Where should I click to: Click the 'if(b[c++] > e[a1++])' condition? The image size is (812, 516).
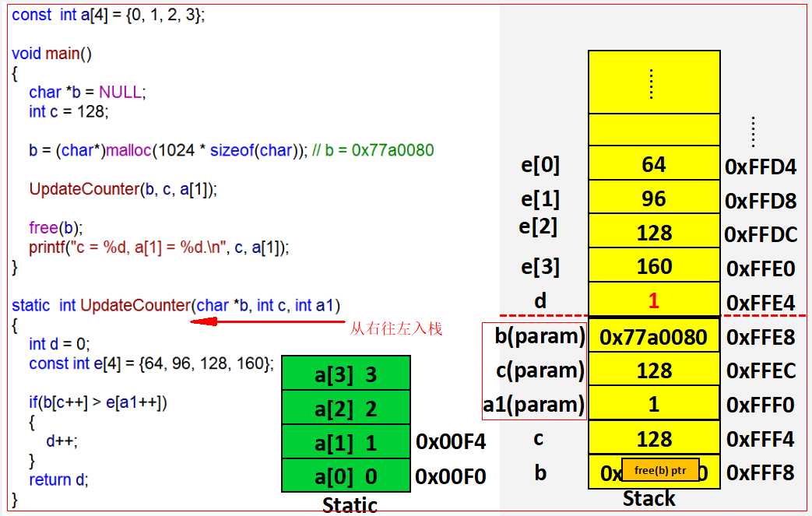[98, 402]
